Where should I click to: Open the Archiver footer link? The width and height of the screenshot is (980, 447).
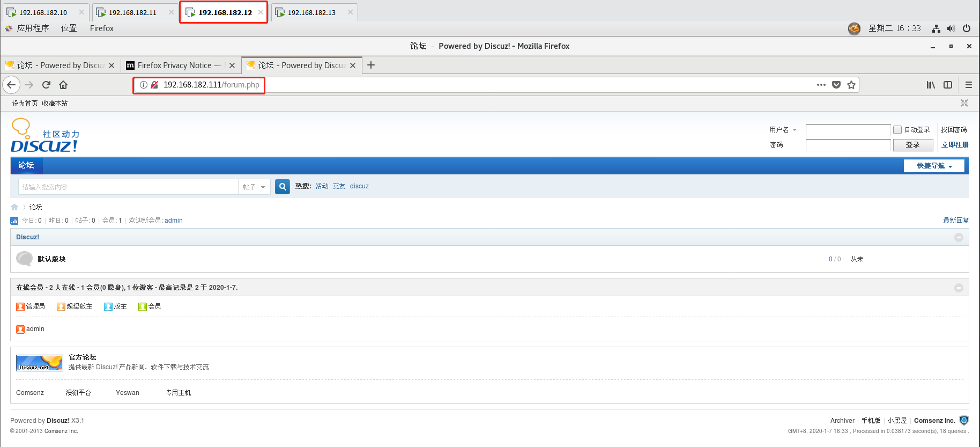842,421
